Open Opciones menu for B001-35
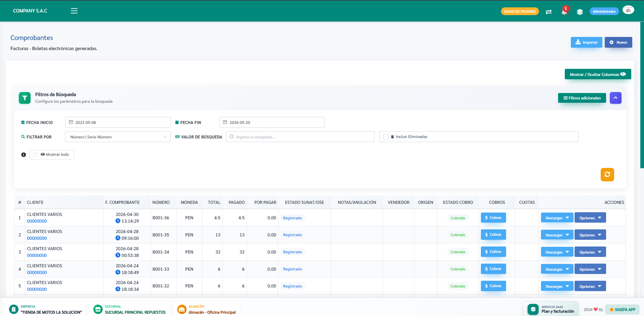This screenshot has width=644, height=316. click(590, 235)
